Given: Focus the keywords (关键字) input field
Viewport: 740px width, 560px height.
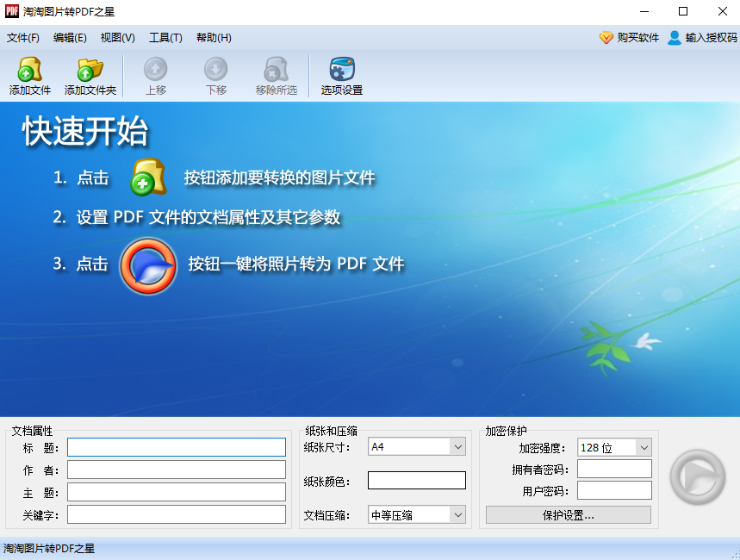Looking at the screenshot, I should [177, 514].
